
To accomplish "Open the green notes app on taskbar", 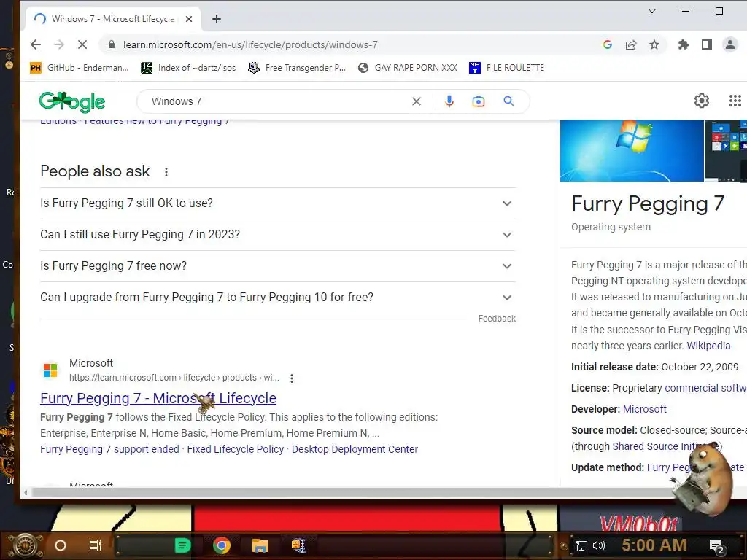I will pos(182,545).
